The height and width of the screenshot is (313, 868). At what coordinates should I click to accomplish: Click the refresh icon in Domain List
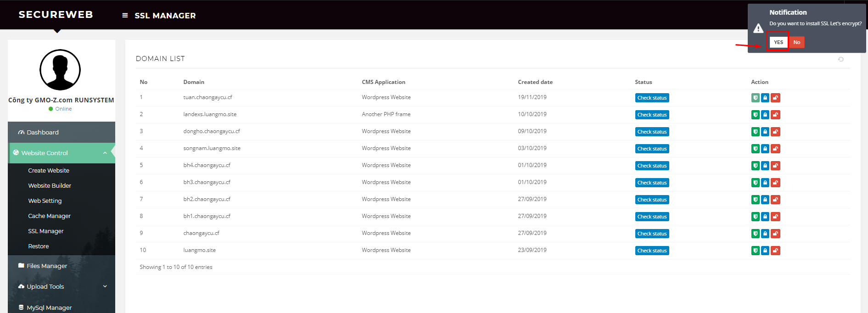[x=840, y=59]
